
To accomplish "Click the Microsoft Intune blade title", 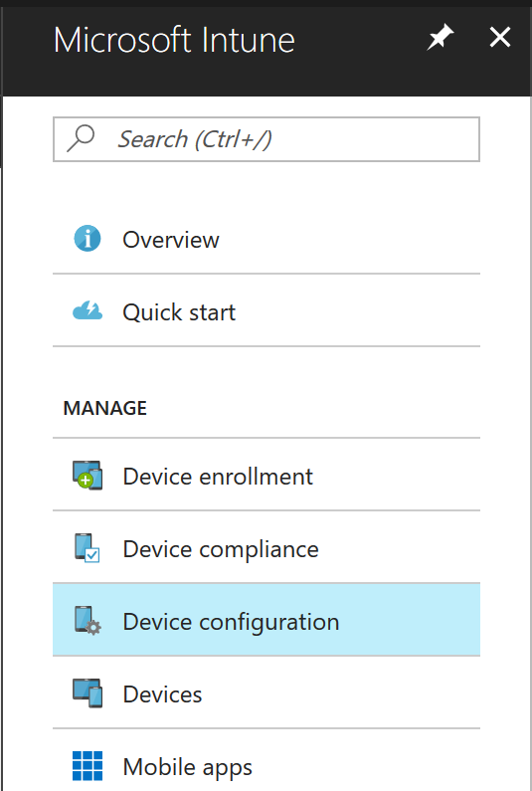I will 174,40.
